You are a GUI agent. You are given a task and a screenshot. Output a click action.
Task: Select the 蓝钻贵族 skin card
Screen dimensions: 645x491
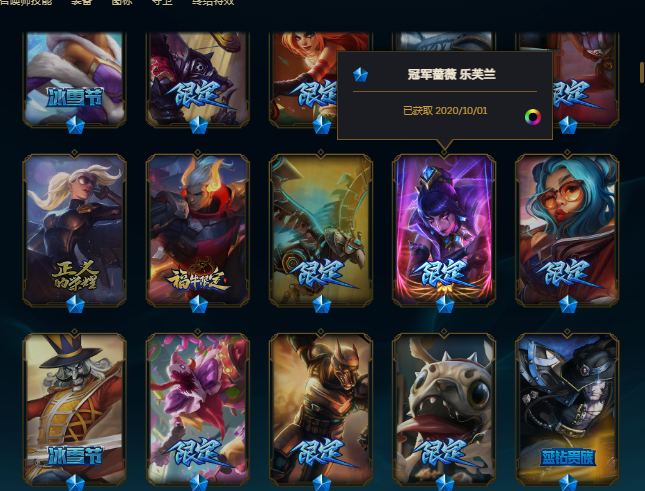(x=567, y=409)
